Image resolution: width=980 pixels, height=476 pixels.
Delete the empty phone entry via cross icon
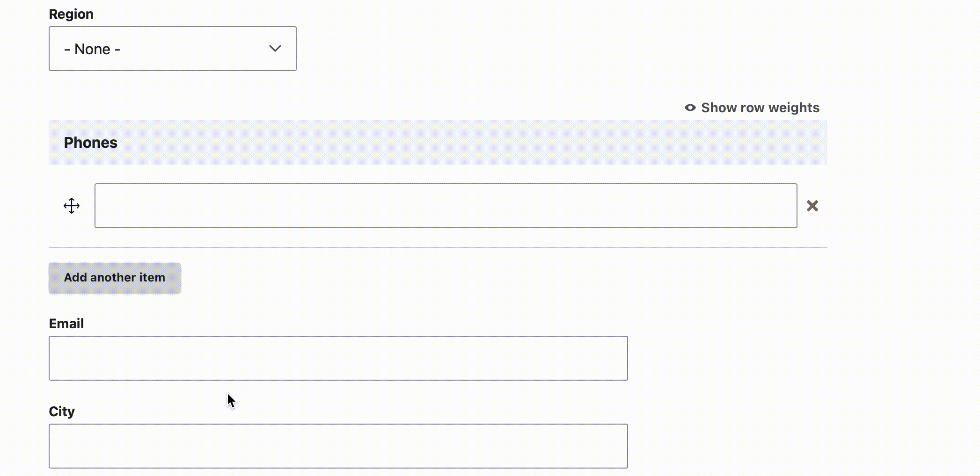(x=812, y=206)
